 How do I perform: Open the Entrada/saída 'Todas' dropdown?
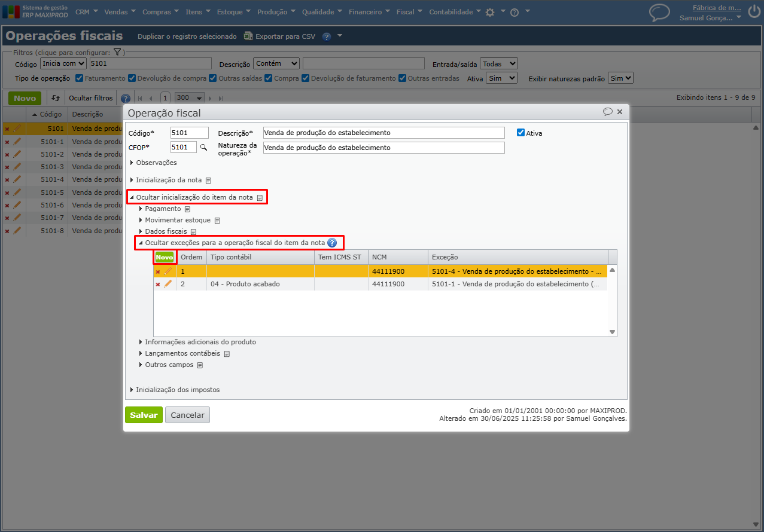pos(498,64)
